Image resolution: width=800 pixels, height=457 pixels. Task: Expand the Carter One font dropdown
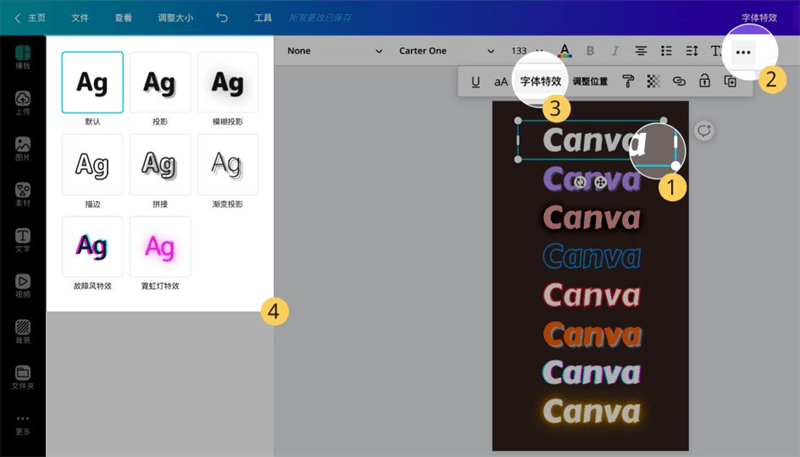[x=446, y=51]
